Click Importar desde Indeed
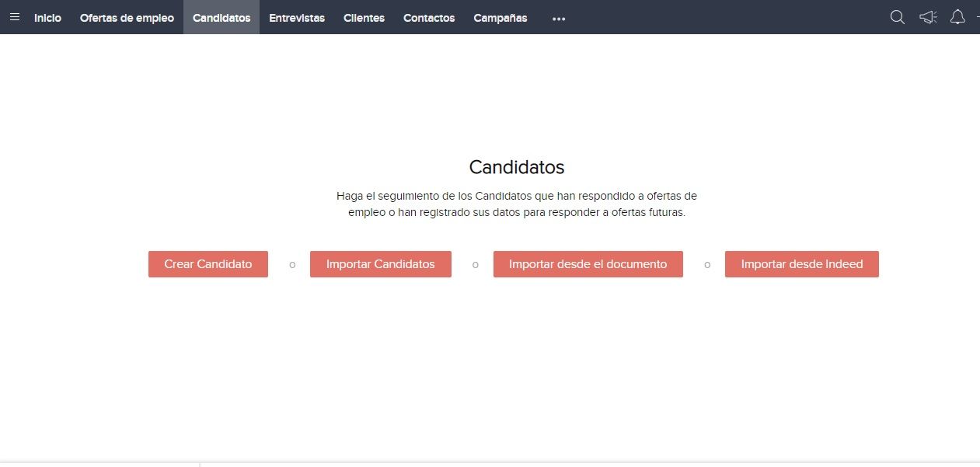The height and width of the screenshot is (467, 980). tap(801, 263)
